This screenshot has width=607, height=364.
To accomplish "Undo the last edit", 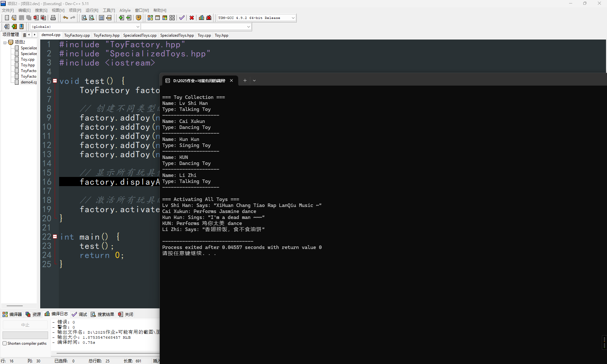I will click(65, 18).
